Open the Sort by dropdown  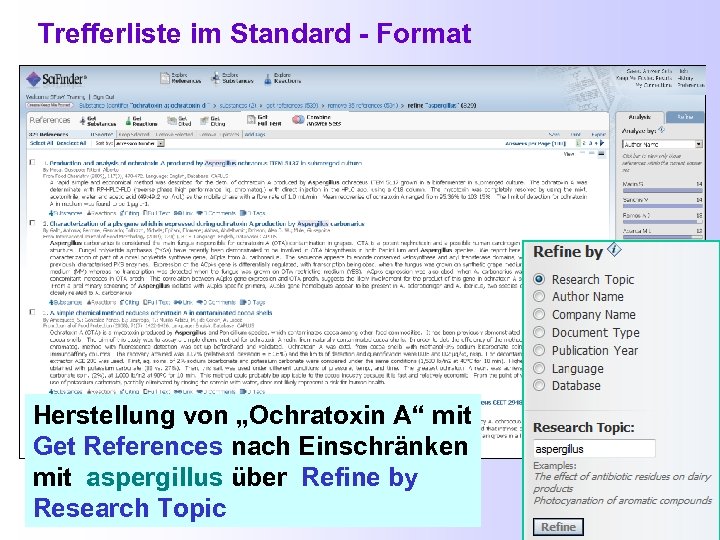[x=139, y=143]
